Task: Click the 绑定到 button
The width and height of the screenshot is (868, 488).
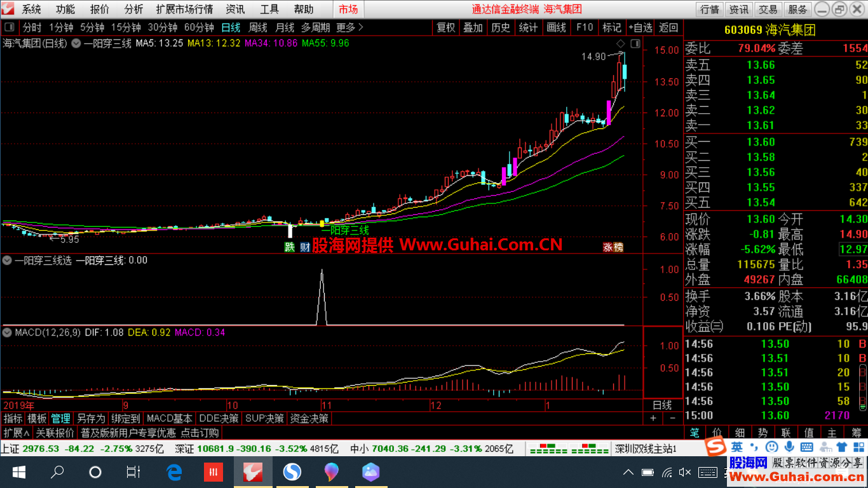Action: click(x=125, y=419)
